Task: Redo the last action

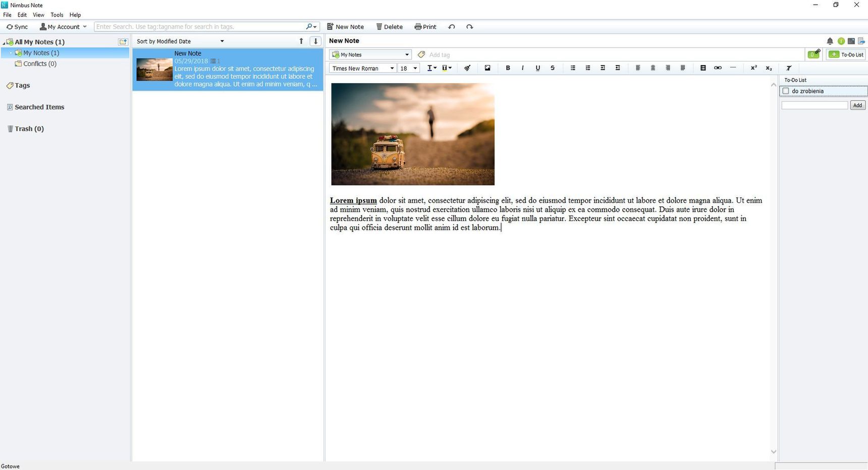Action: coord(469,27)
